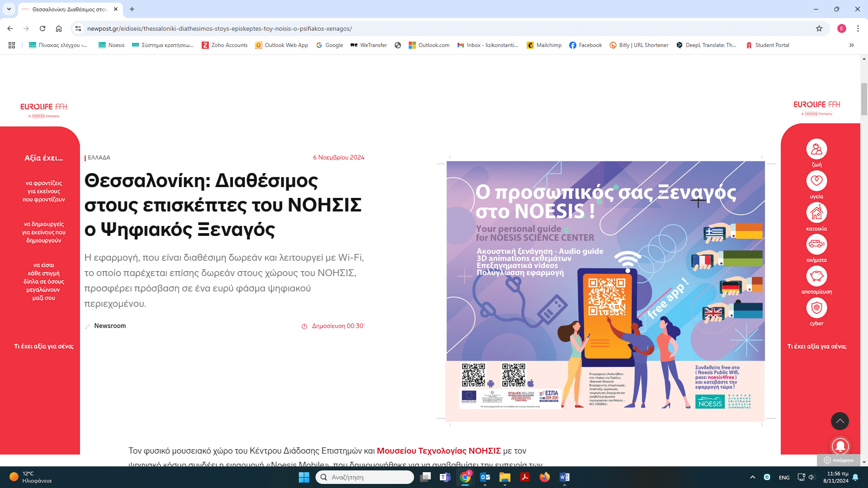Bookmark this page with the star icon
868x488 pixels.
(x=819, y=28)
